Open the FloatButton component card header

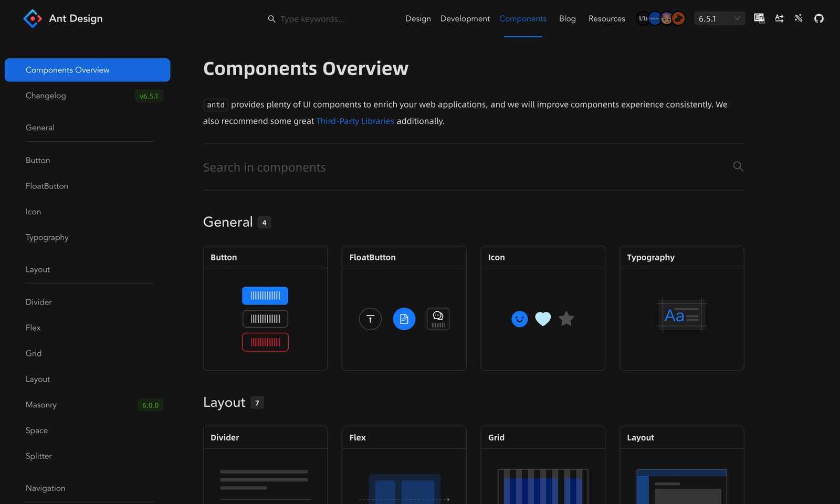(404, 257)
